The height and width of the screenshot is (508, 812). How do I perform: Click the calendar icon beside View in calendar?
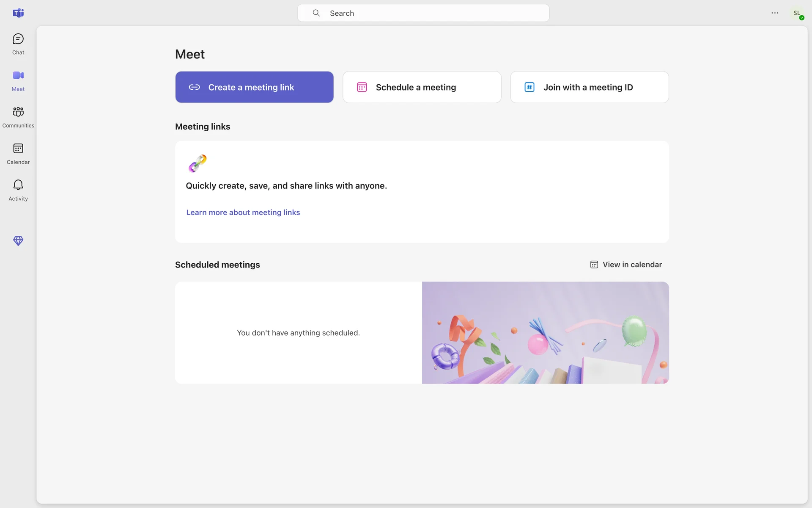594,265
